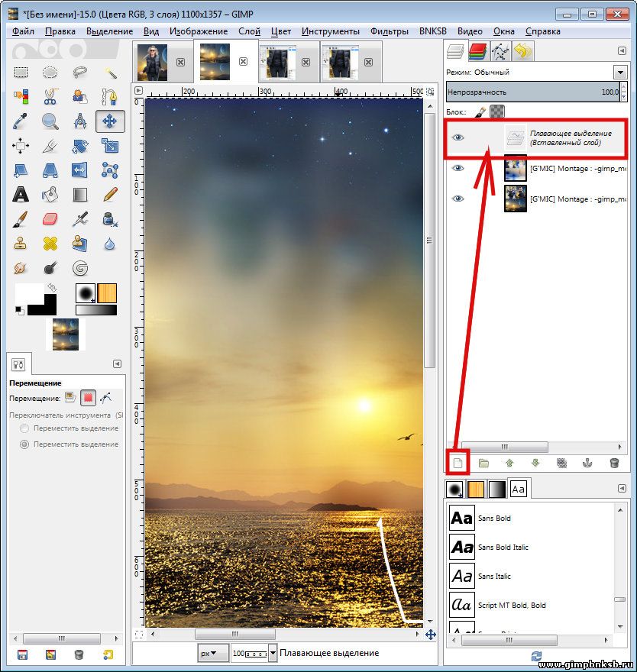637x672 pixels.
Task: Toggle visibility of first G'MIC Montage layer
Action: [458, 168]
